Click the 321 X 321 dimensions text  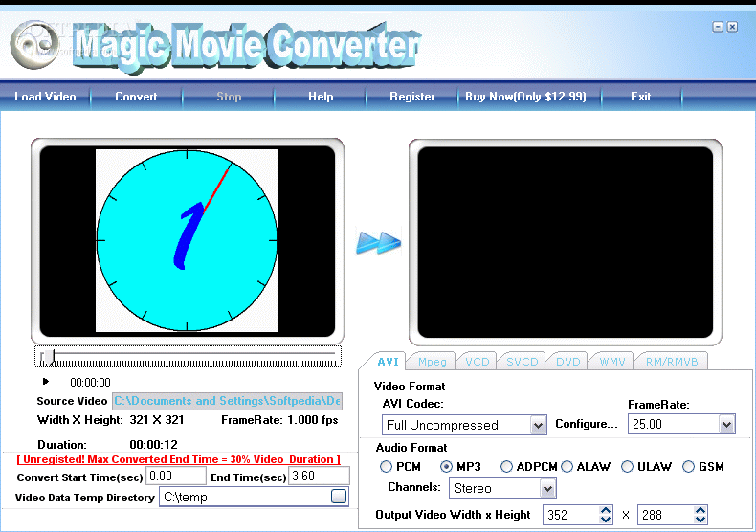click(157, 420)
